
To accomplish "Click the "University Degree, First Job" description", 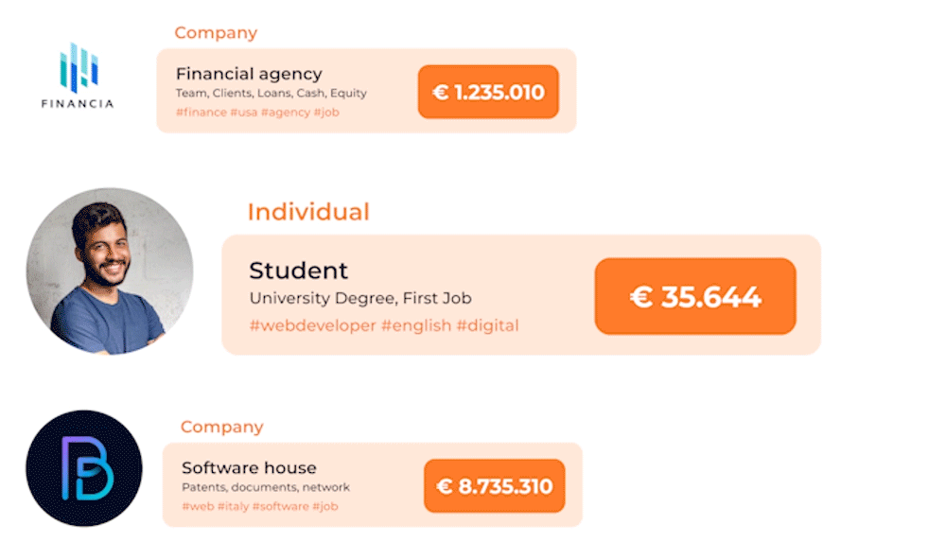I will tap(360, 298).
